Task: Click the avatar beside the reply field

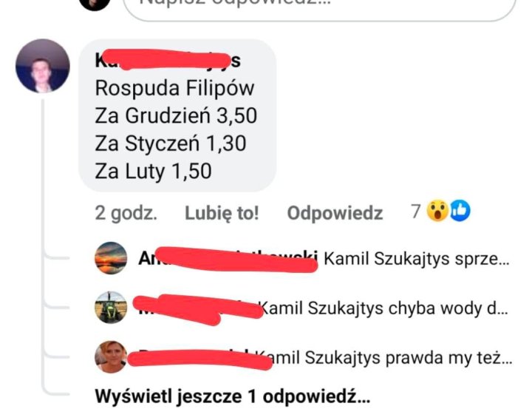Action: pyautogui.click(x=95, y=4)
